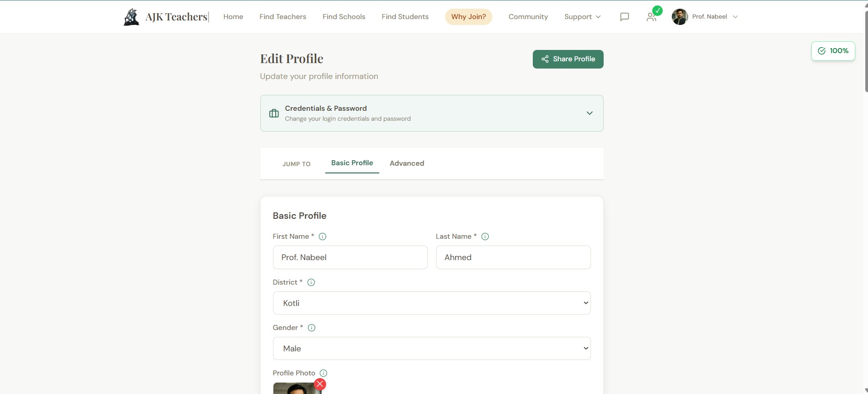Open the Support menu dropdown

(582, 17)
